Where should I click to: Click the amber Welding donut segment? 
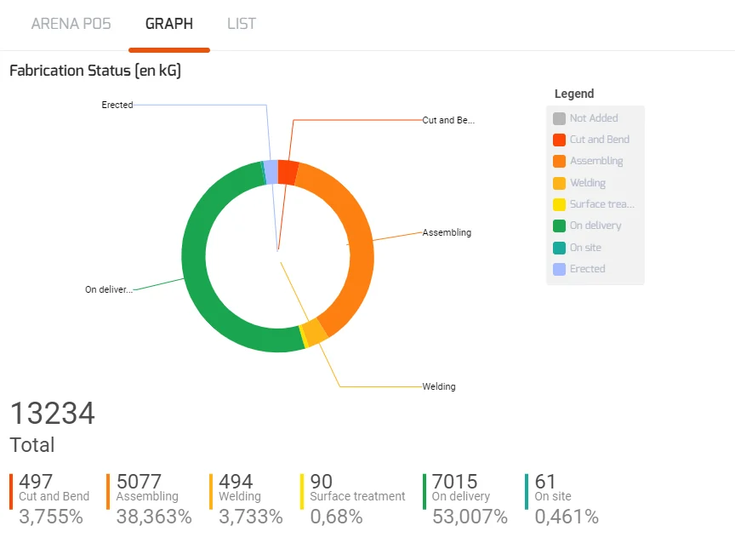click(x=315, y=332)
